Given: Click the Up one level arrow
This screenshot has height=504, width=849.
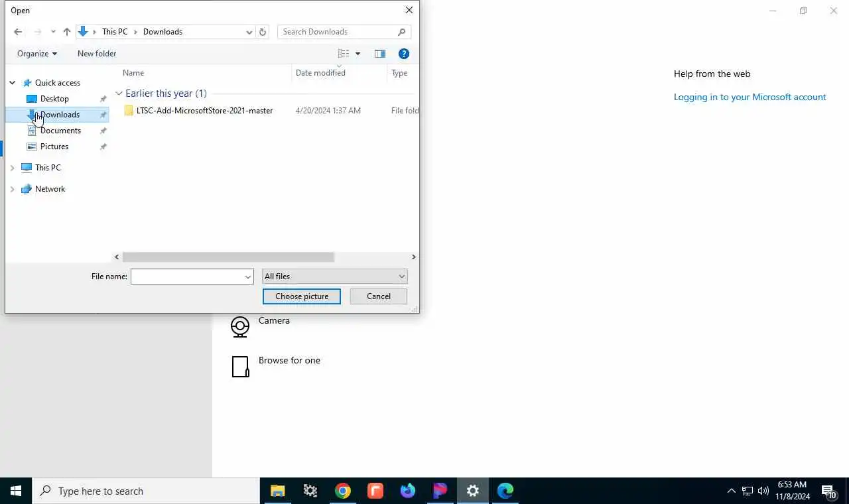Looking at the screenshot, I should coord(67,32).
